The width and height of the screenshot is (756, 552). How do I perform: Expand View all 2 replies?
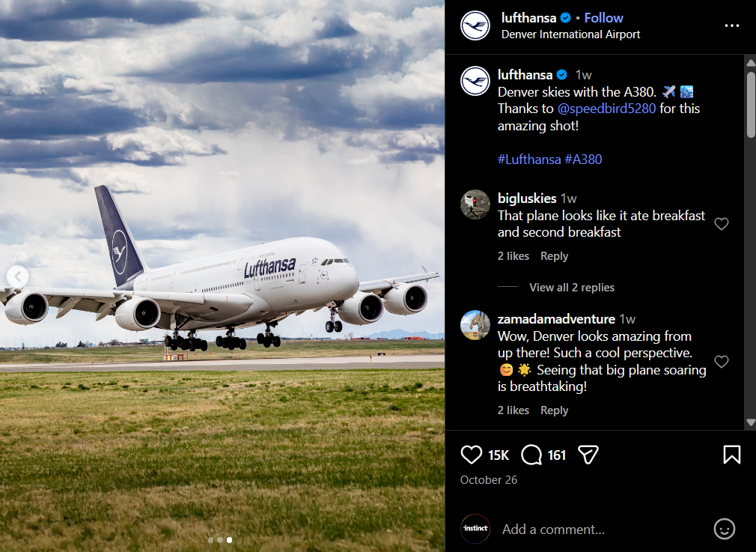point(571,288)
